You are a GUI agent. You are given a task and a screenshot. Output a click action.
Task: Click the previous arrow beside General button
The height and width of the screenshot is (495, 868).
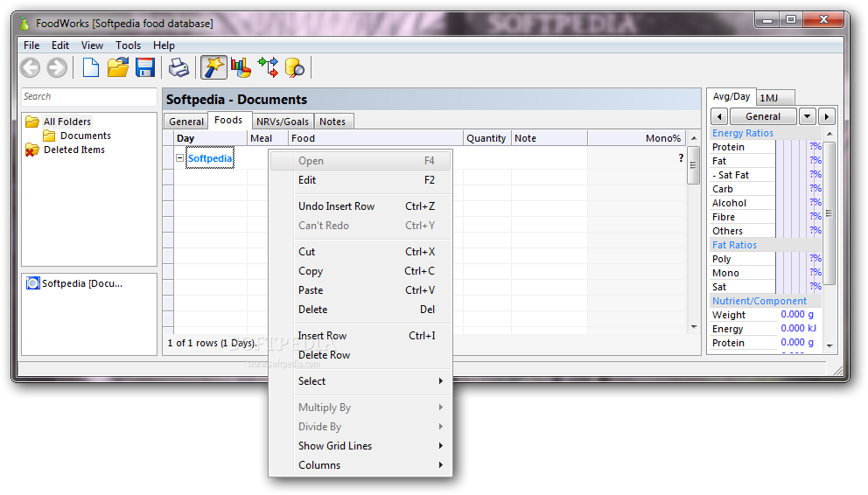719,116
